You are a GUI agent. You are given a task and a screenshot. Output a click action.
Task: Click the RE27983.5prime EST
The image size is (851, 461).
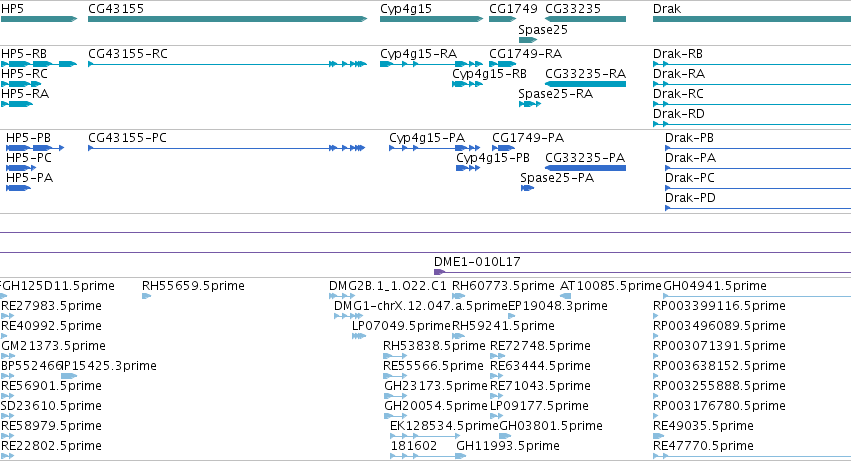(x=8, y=316)
